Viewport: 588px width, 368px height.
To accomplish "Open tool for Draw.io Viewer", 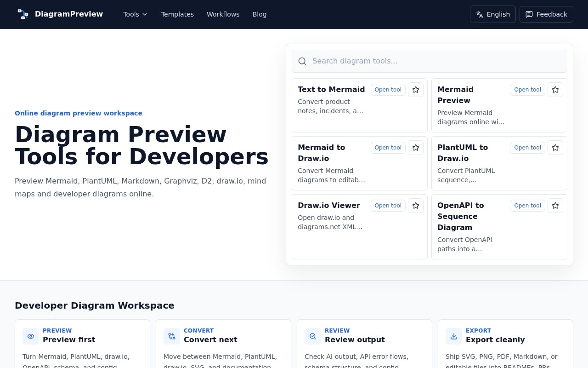I will coord(388,206).
